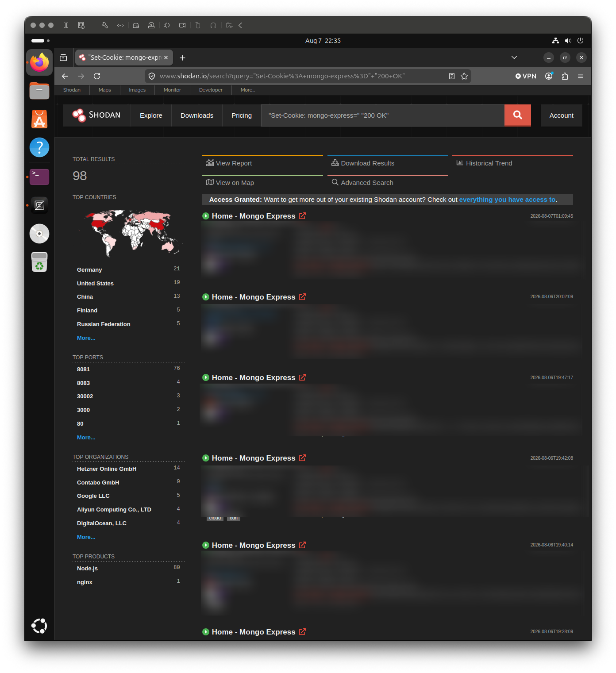Screen dimensions: 616x673
Task: Open the Explore menu item
Action: coord(151,115)
